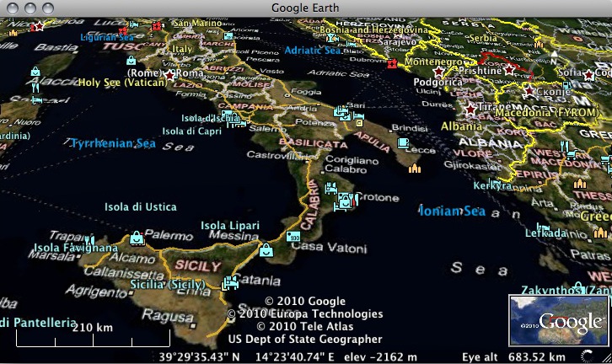Click the Montenegro country label
Image resolution: width=612 pixels, height=364 pixels.
tap(433, 62)
